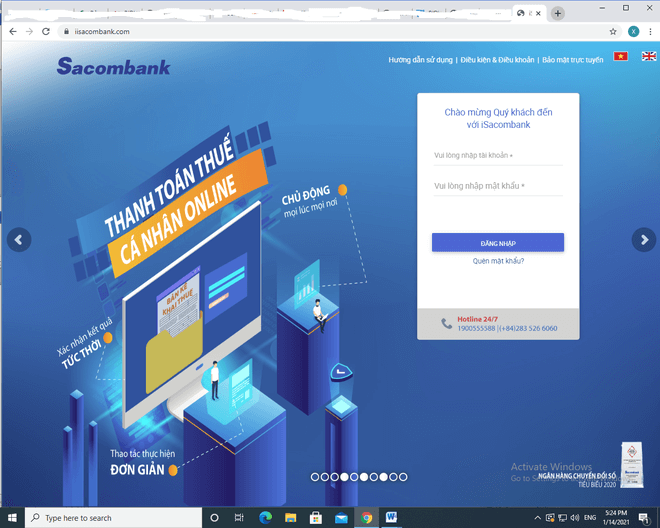This screenshot has width=660, height=528.
Task: Select the fifth carousel dot
Action: point(354,477)
